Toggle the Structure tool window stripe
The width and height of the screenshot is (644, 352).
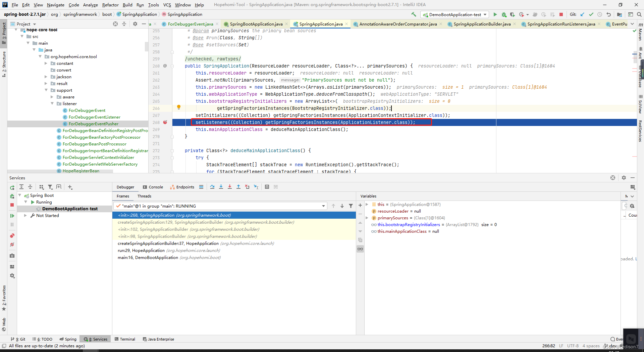pos(4,64)
